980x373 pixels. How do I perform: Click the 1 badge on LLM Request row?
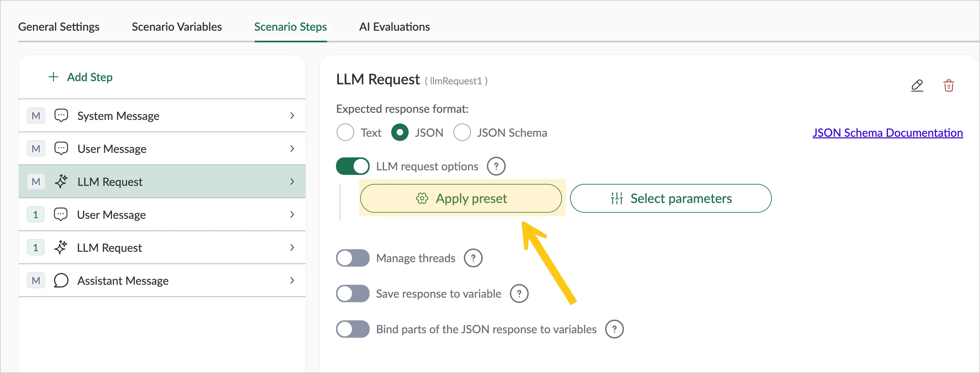(36, 247)
